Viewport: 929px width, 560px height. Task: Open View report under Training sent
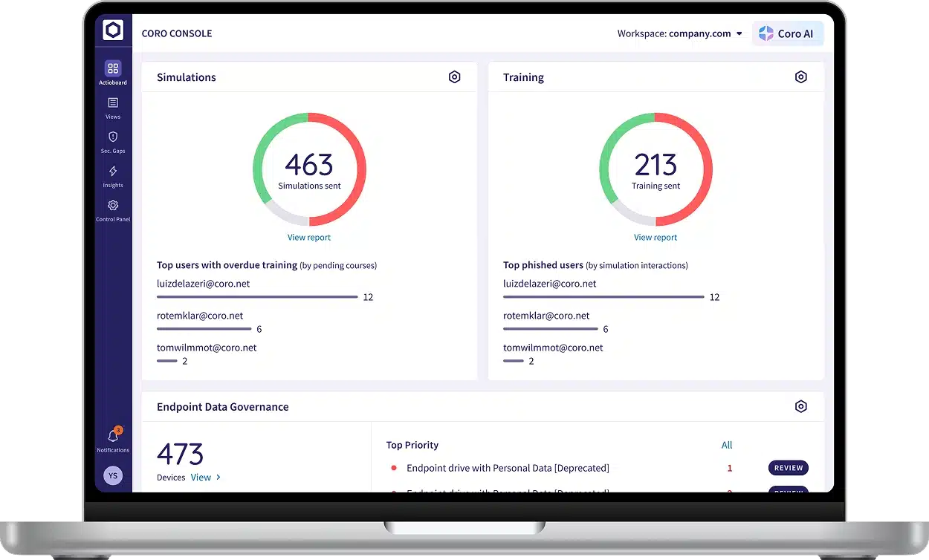(656, 238)
